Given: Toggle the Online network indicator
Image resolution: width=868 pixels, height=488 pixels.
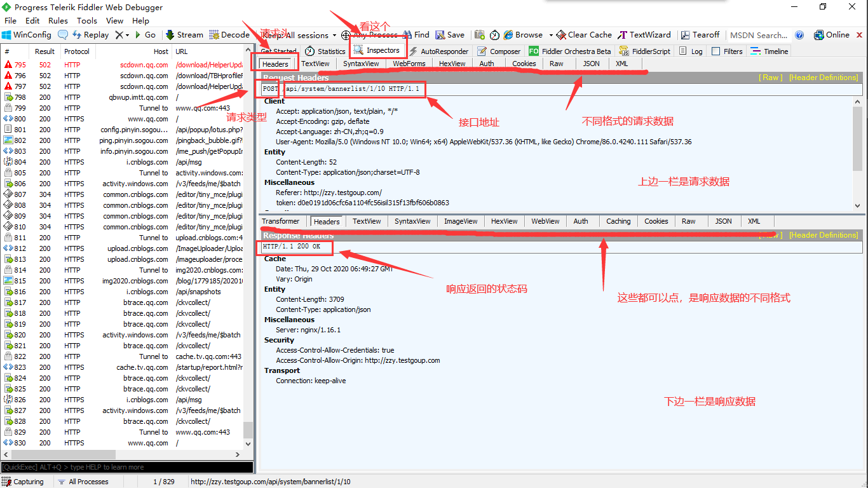Looking at the screenshot, I should point(831,35).
